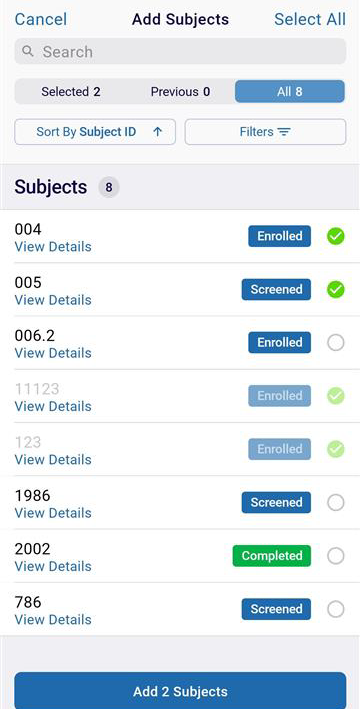360x709 pixels.
Task: Toggle sort direction arrow icon
Action: [157, 132]
